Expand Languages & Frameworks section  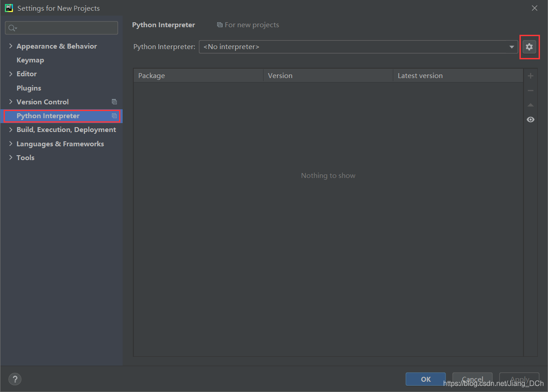point(11,144)
